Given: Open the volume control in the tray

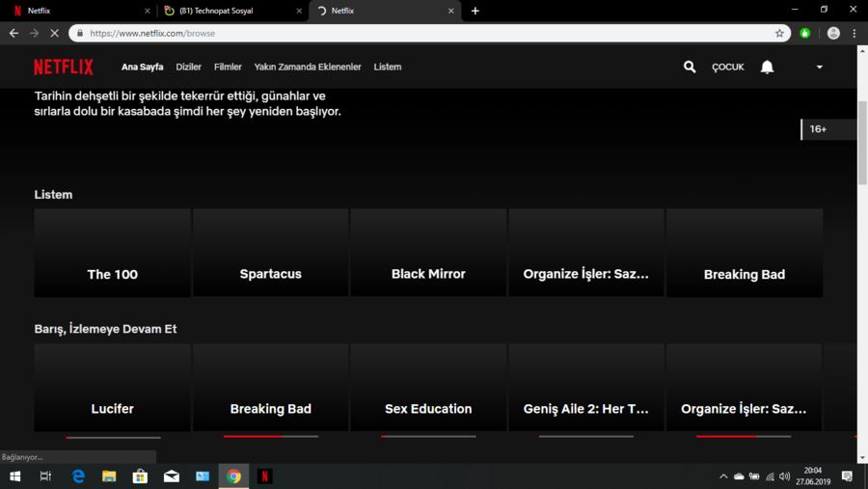Looking at the screenshot, I should coord(784,476).
